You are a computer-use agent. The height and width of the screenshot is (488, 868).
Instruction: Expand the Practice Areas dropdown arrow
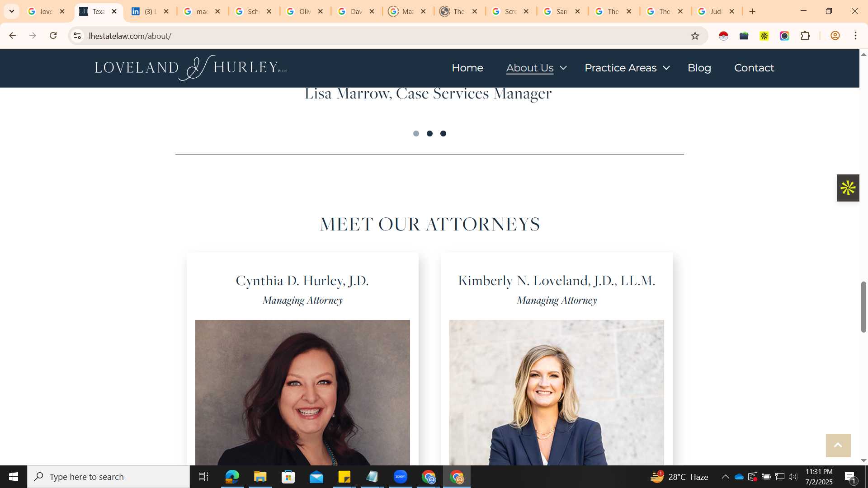point(666,68)
